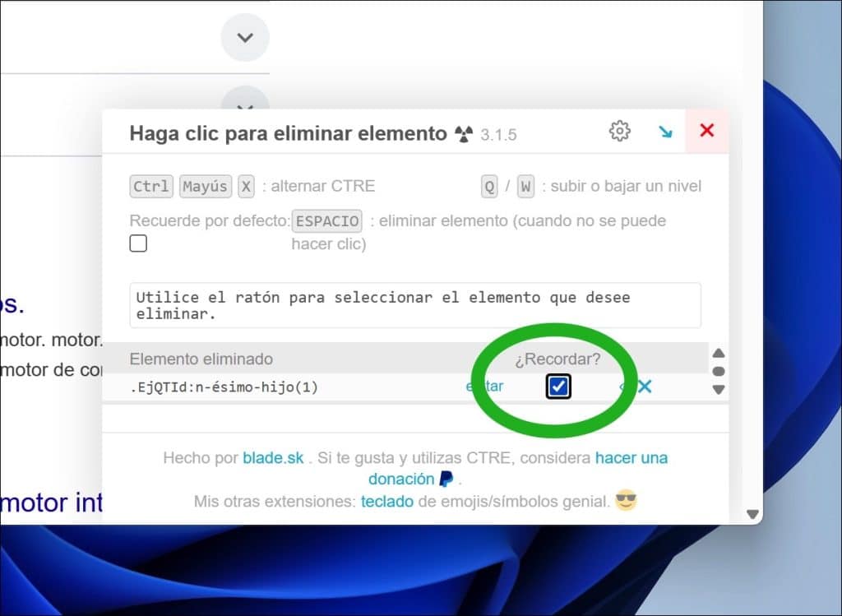This screenshot has width=842, height=616.
Task: Click the 'Elemento eliminado' column header
Action: tap(201, 359)
